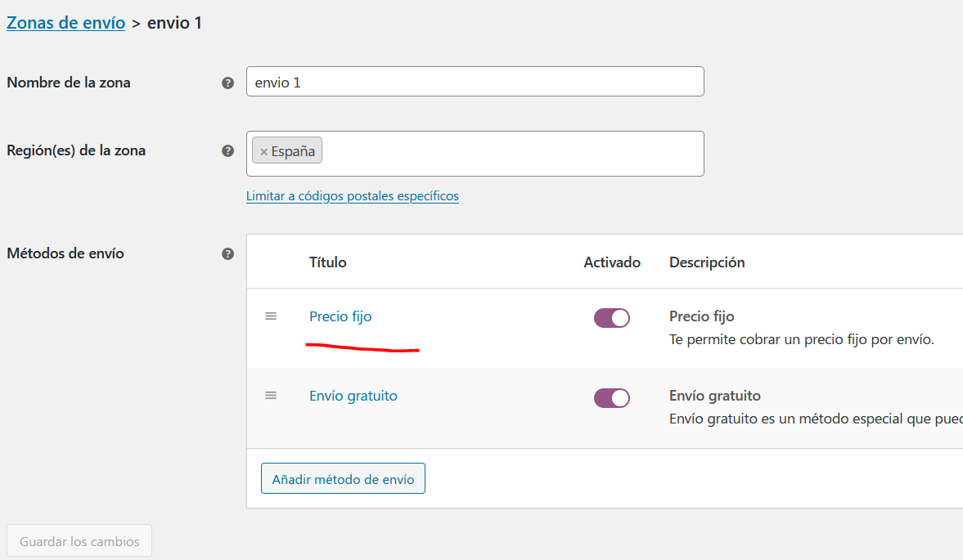Click Guardar los cambios button
Viewport: 963px width, 560px height.
[79, 541]
